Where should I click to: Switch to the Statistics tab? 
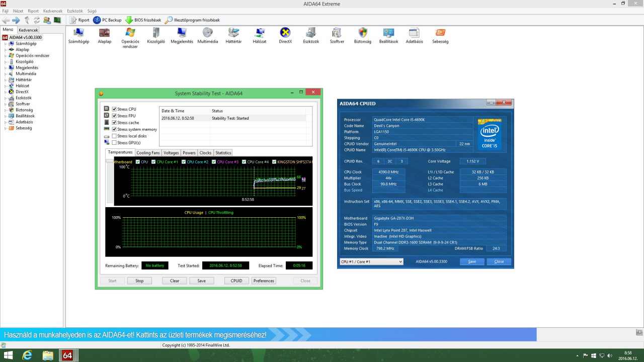(223, 153)
